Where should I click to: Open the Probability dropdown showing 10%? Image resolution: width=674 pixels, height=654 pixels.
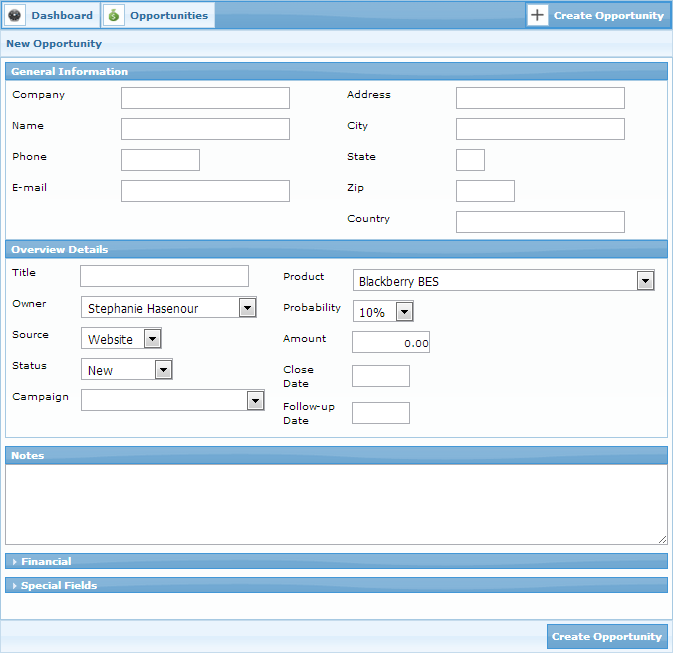pyautogui.click(x=404, y=312)
